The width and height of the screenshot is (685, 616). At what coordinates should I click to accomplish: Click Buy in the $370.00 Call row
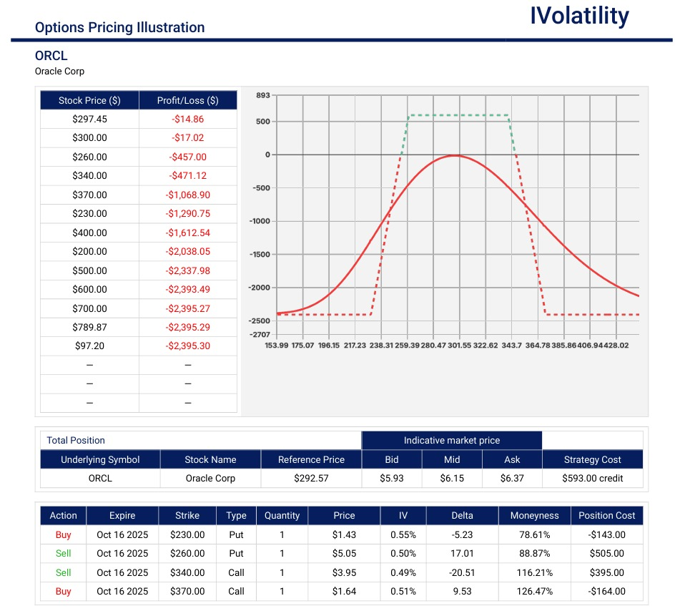pos(64,592)
